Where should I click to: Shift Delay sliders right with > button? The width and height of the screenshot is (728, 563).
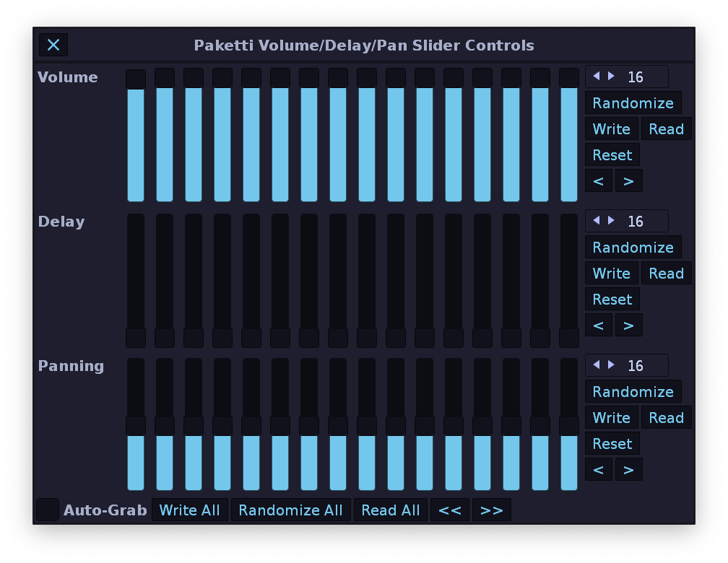628,326
